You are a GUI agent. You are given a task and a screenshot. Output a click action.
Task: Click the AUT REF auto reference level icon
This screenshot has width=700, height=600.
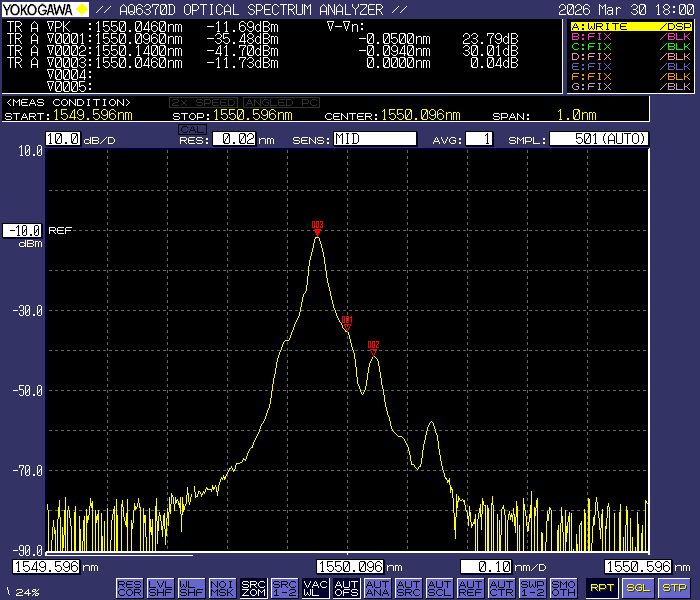(x=470, y=588)
